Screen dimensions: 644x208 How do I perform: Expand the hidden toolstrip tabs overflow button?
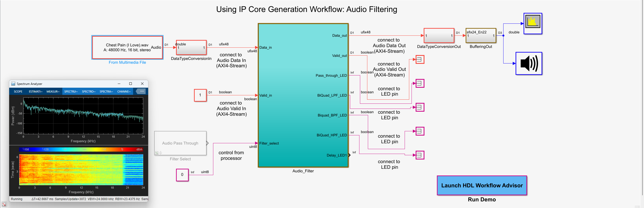tap(142, 91)
